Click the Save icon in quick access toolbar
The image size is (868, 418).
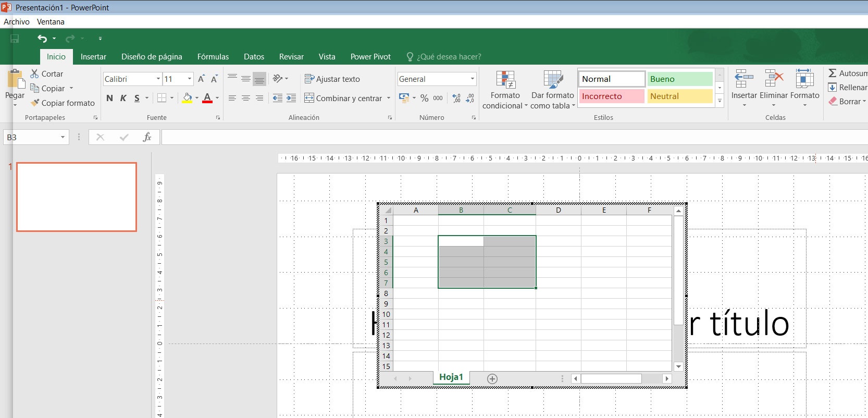pyautogui.click(x=15, y=39)
